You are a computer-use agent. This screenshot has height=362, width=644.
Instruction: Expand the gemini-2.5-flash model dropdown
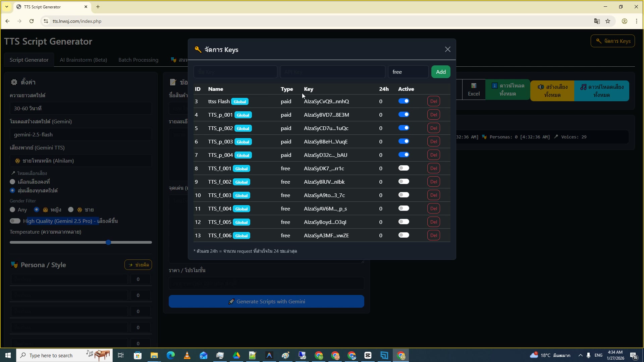click(x=80, y=134)
